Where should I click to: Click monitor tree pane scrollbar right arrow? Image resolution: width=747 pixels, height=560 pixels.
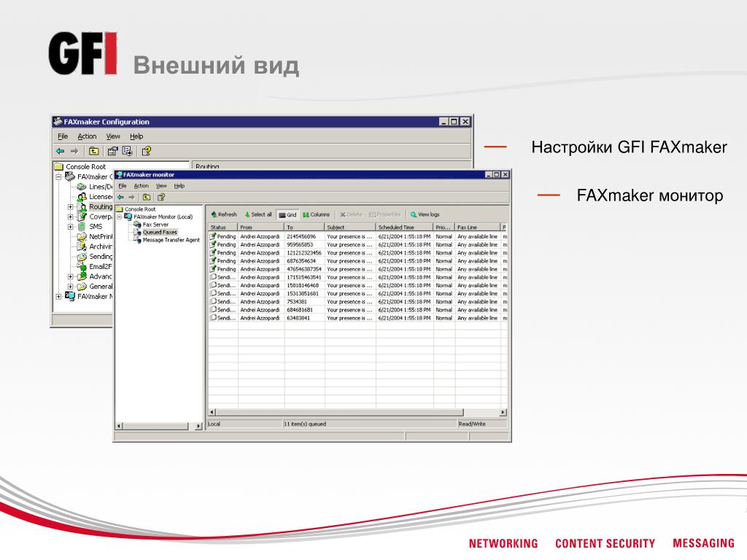pos(198,426)
